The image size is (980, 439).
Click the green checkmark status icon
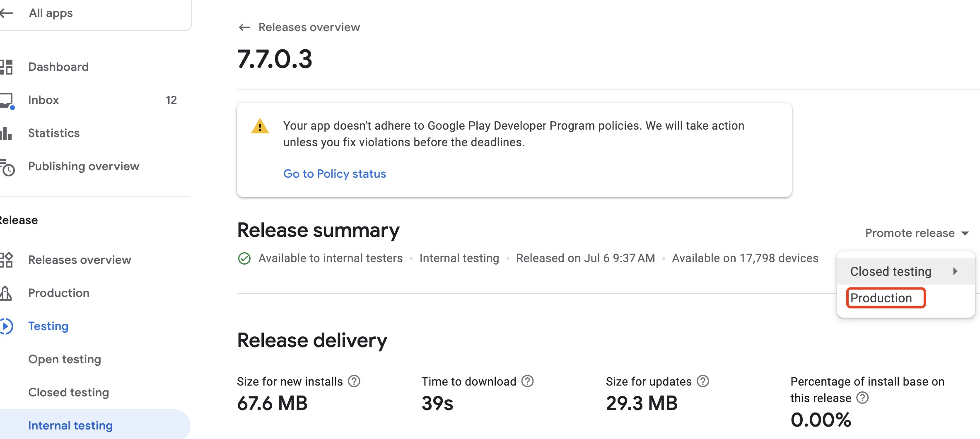tap(244, 258)
